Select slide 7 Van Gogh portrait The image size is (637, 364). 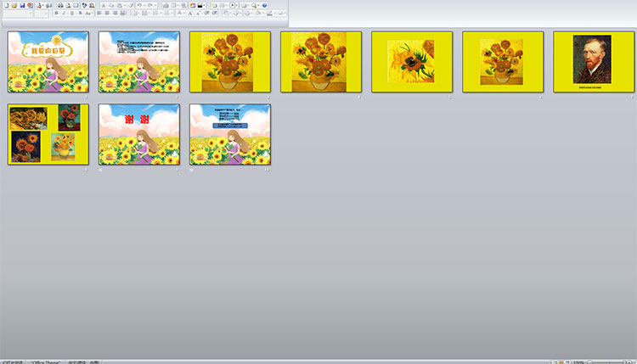pyautogui.click(x=594, y=62)
